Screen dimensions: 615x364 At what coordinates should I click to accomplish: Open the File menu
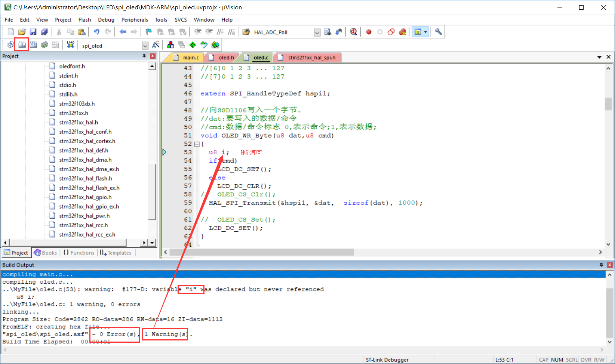tap(9, 20)
